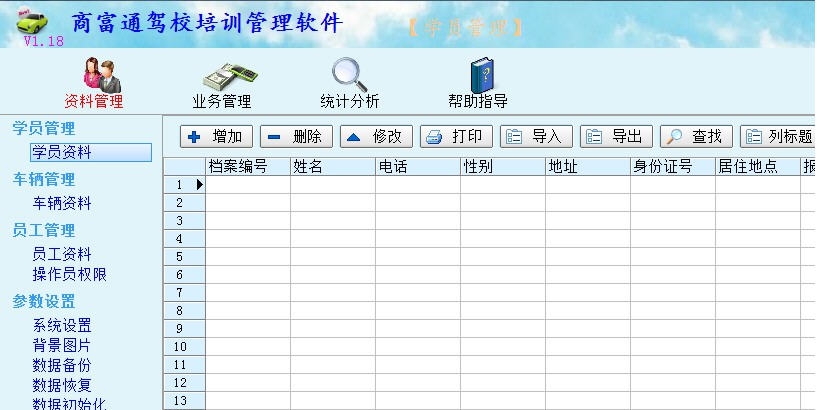Click the 参数设置 section heading
The image size is (817, 410).
point(44,302)
